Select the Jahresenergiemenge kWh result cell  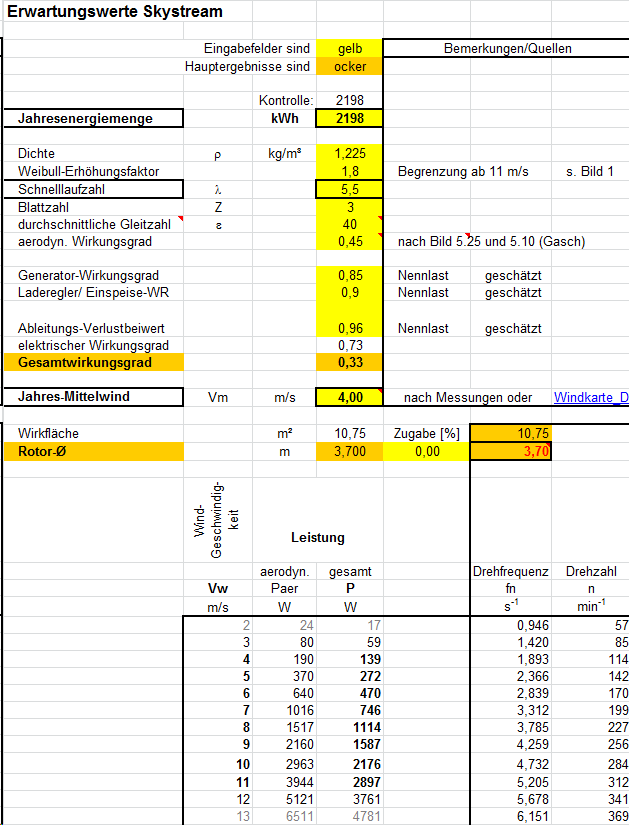click(x=348, y=119)
